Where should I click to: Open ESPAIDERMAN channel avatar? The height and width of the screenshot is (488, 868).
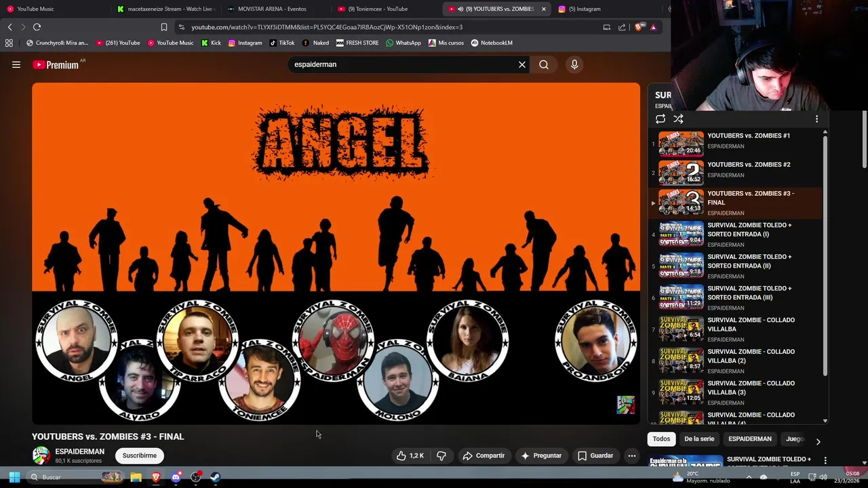pos(41,455)
